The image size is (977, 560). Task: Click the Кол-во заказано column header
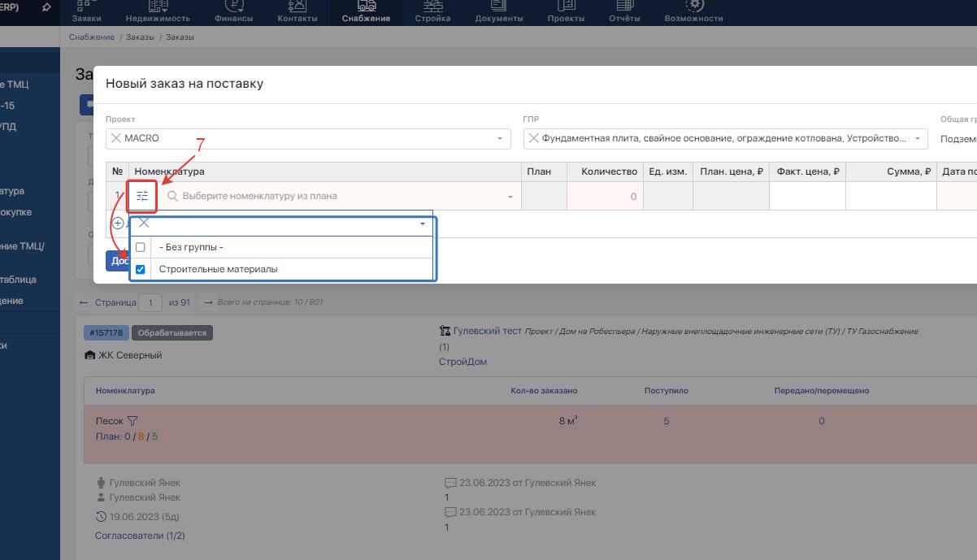543,391
